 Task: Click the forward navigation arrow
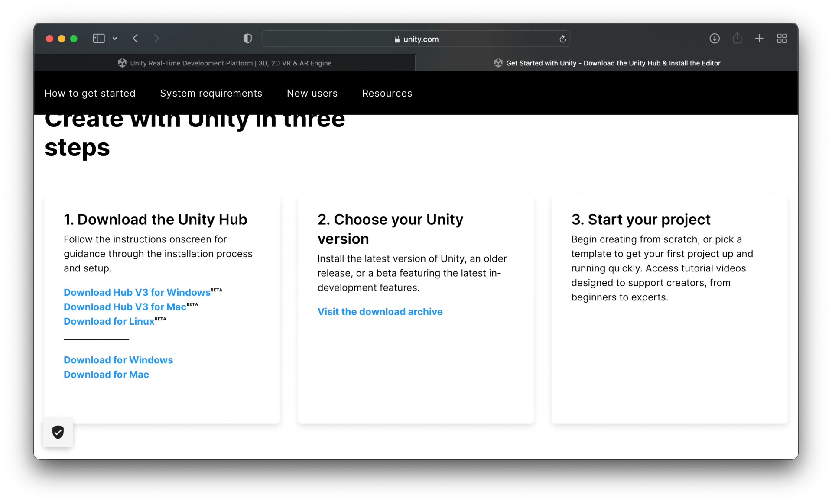click(156, 39)
